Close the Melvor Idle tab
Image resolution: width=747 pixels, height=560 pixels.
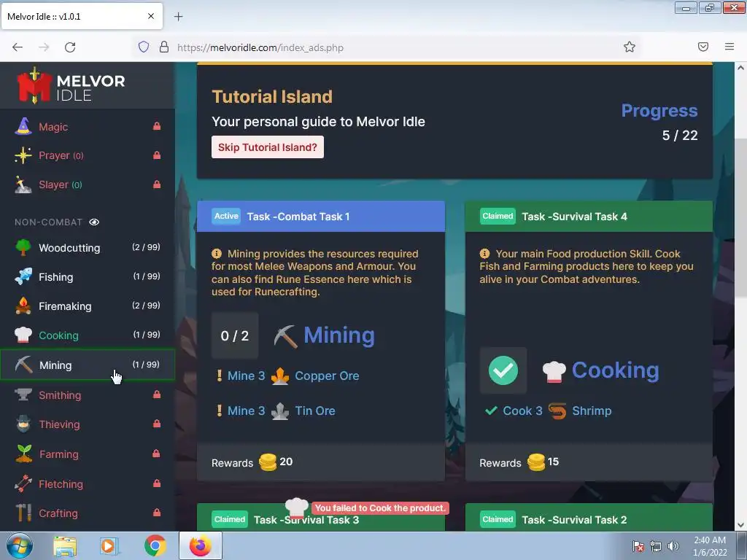point(151,16)
